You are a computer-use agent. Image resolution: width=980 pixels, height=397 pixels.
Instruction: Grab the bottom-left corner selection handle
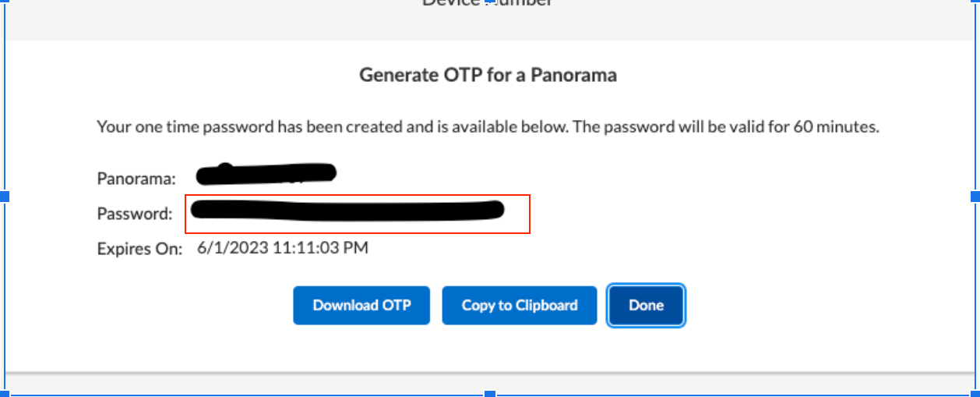(4, 393)
